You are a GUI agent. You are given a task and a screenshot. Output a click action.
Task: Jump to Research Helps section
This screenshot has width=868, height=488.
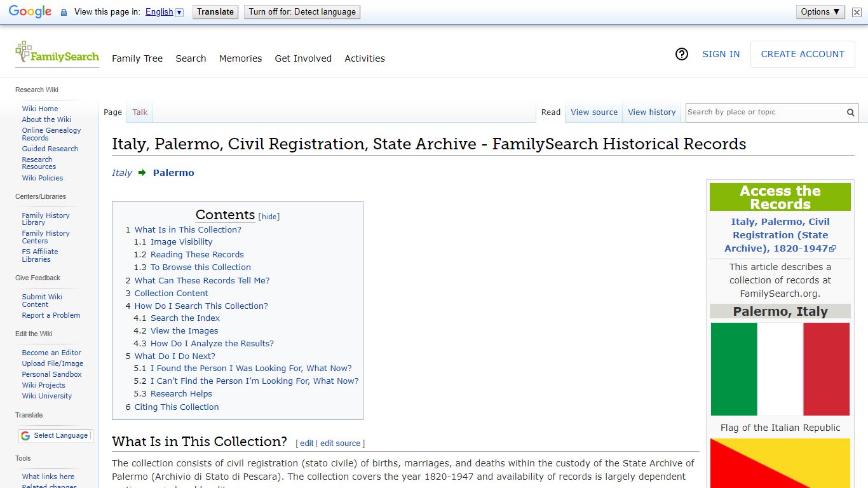tap(181, 394)
